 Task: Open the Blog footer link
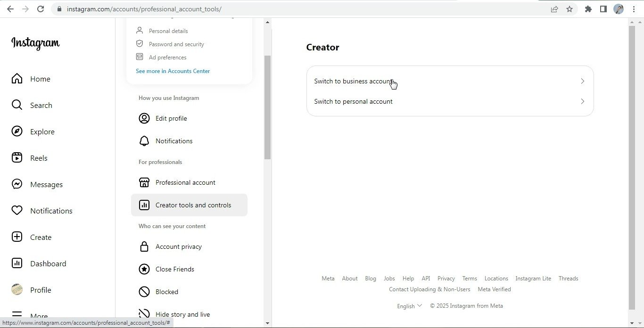pyautogui.click(x=371, y=279)
